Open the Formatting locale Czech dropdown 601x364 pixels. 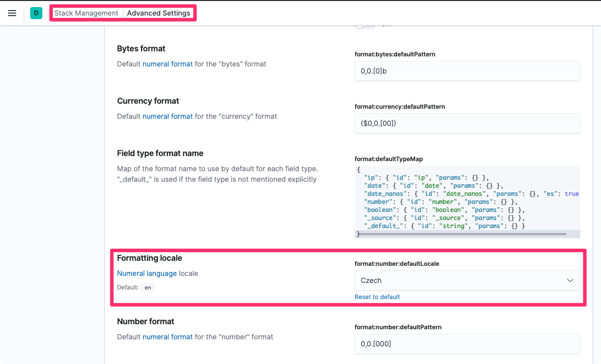pyautogui.click(x=466, y=280)
